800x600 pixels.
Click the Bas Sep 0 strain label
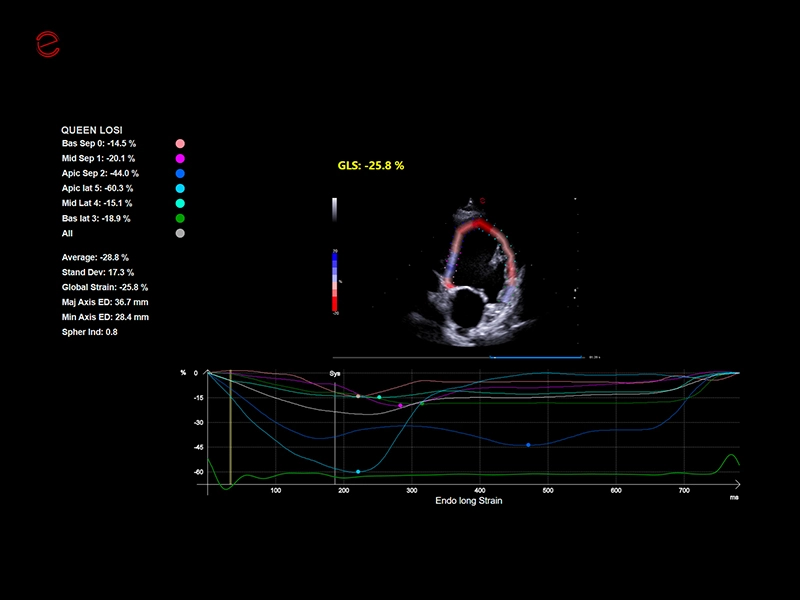98,144
